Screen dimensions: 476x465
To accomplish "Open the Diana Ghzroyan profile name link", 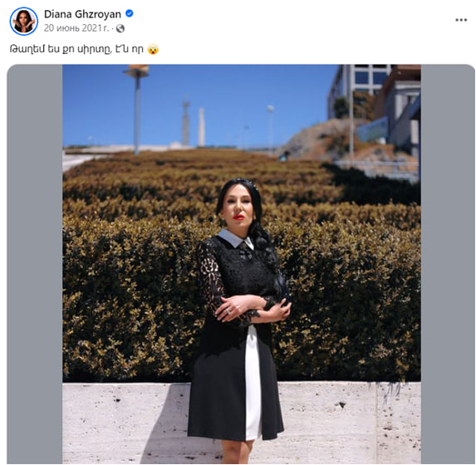I will pyautogui.click(x=82, y=14).
